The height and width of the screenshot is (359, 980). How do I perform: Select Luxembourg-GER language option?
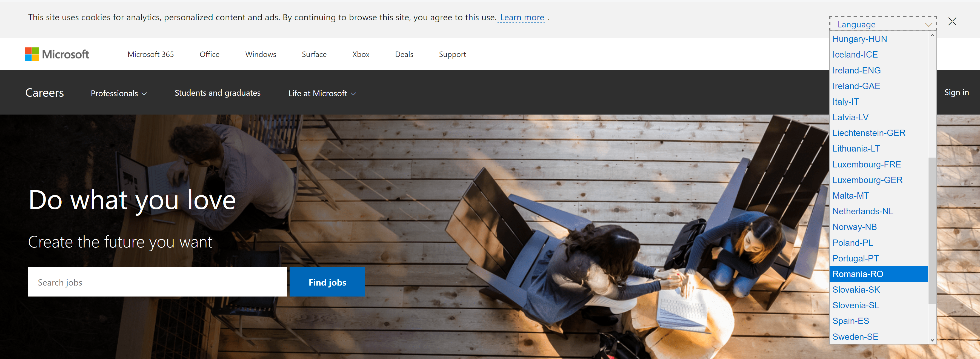(879, 180)
